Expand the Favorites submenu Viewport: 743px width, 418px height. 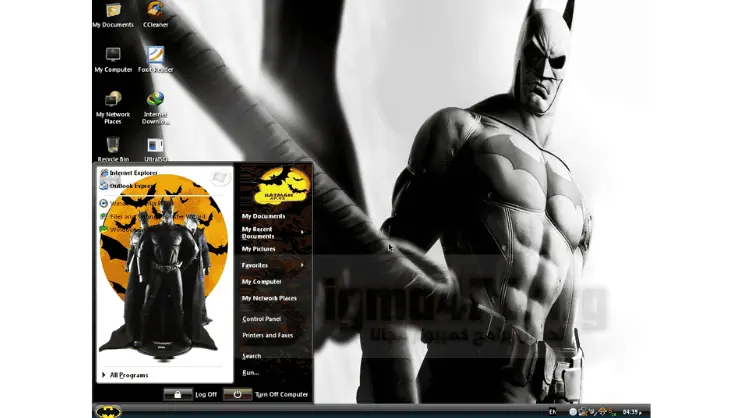coord(273,265)
